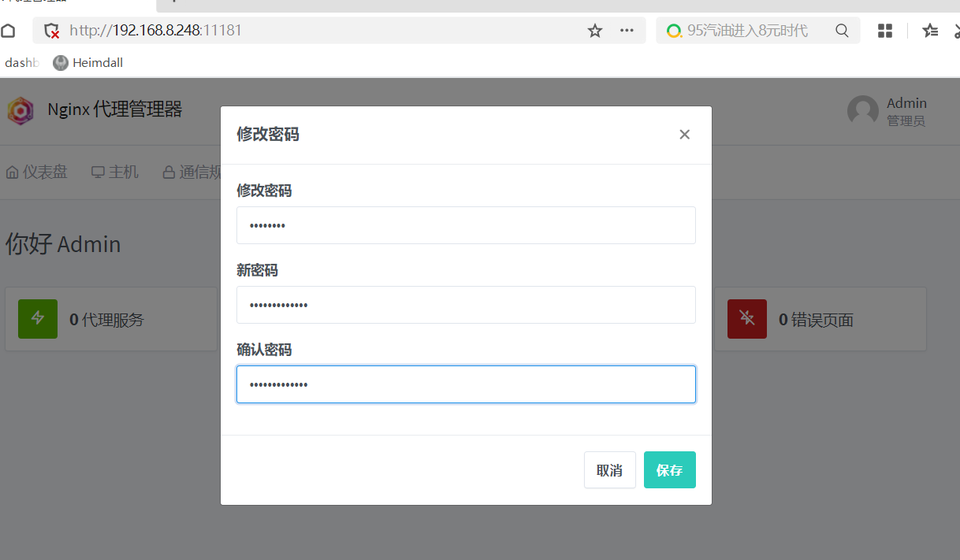Close the 修改密码 dialog with the X

(684, 135)
